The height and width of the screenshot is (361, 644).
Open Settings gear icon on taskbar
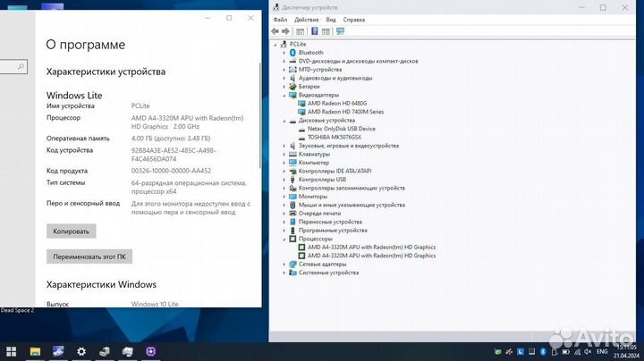(81, 351)
